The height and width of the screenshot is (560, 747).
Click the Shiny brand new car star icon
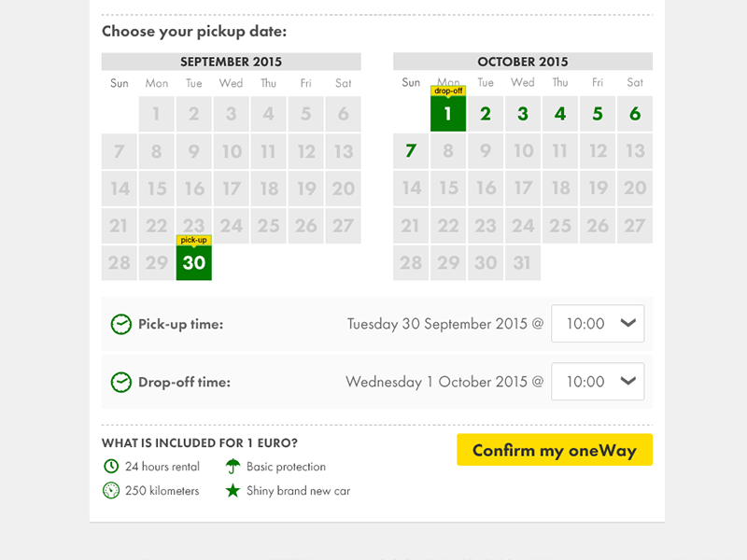pos(233,490)
